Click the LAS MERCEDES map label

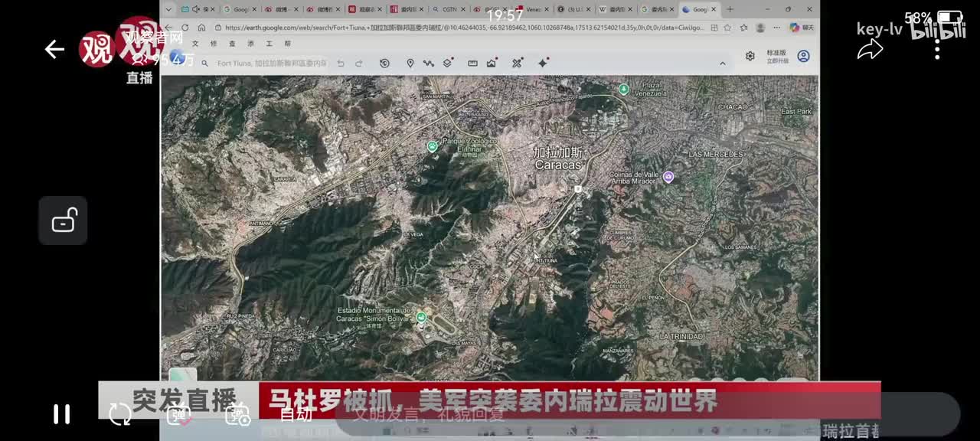pyautogui.click(x=716, y=154)
